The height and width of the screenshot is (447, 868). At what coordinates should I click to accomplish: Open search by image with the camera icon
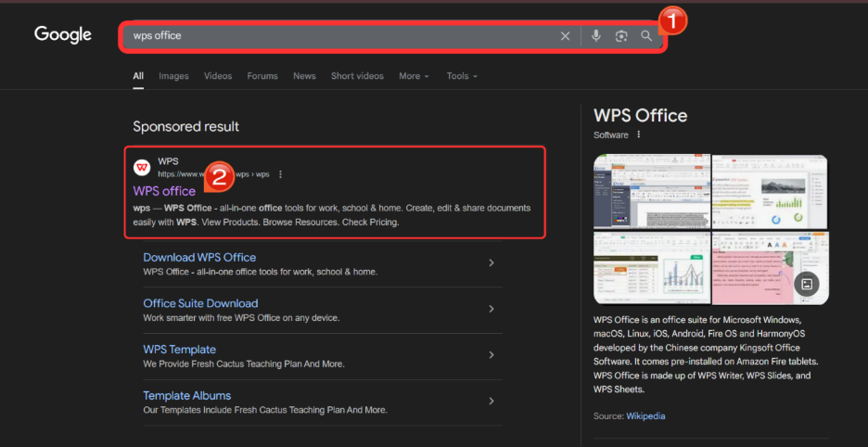click(621, 36)
